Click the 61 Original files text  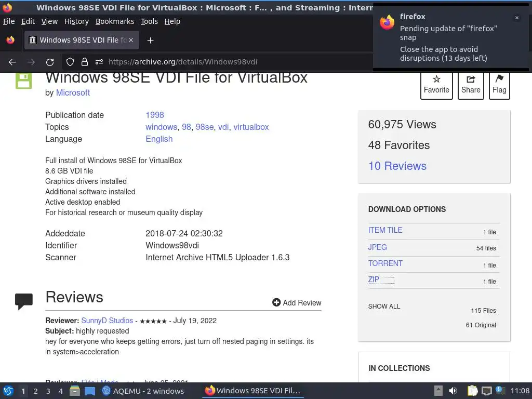[481, 325]
